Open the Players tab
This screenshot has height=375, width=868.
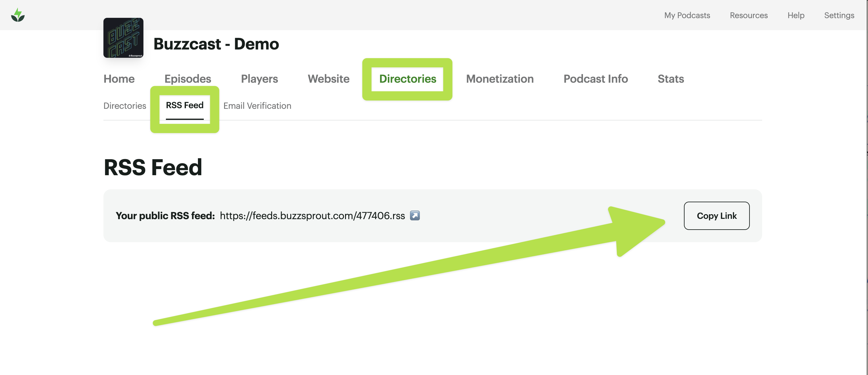click(x=259, y=79)
